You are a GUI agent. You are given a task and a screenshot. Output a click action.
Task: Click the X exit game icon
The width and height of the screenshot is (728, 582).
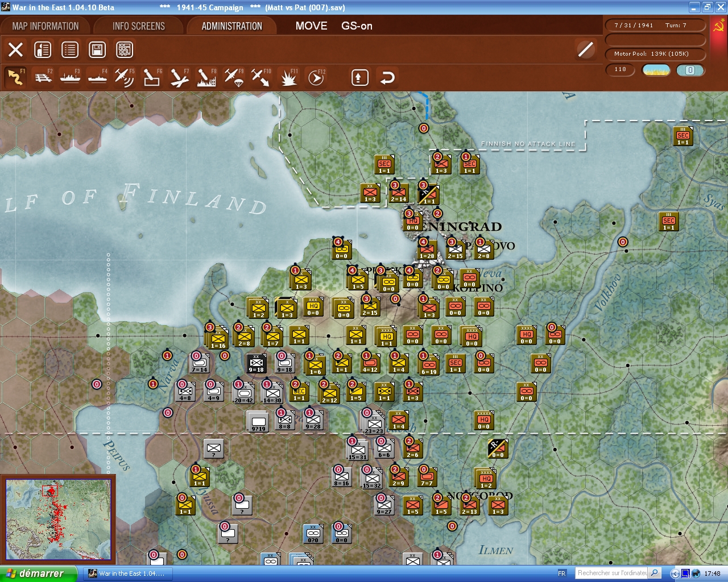click(x=16, y=50)
